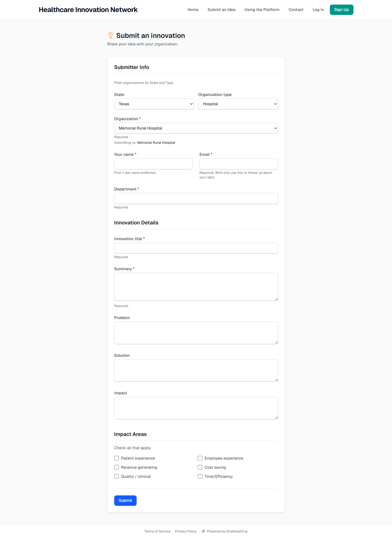Click into the Innovation title field
Screen dimensions: 392x538
(x=196, y=248)
